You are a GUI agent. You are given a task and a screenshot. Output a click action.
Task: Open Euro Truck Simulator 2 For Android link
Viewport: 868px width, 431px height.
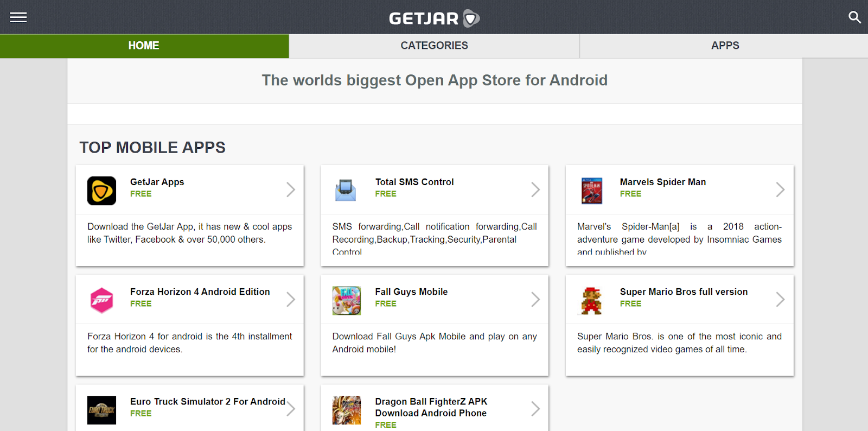(208, 401)
